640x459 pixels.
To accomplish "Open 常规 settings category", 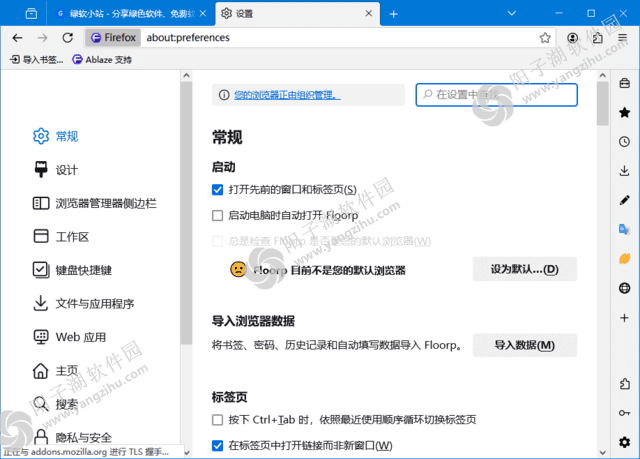I will (x=56, y=136).
